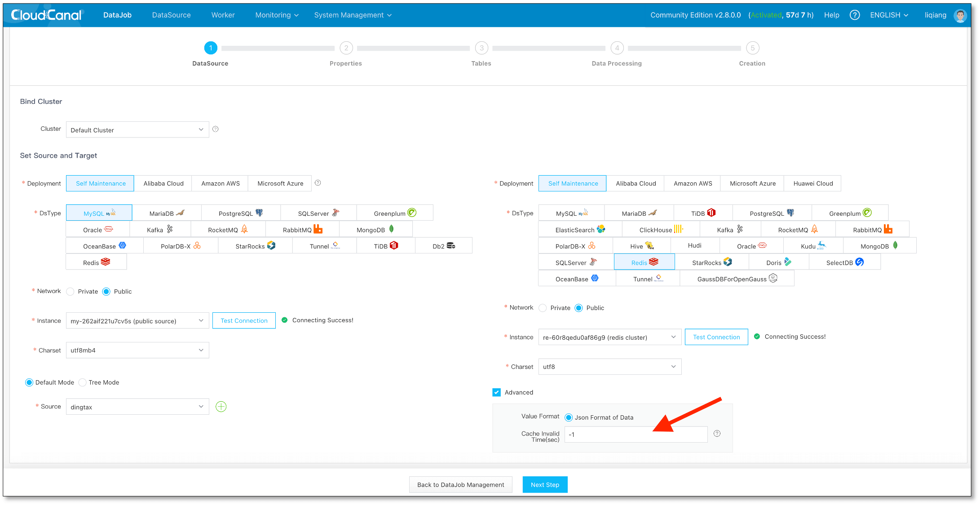Click help icon beside Cache Invalid Time
This screenshot has height=506, width=980.
717,434
